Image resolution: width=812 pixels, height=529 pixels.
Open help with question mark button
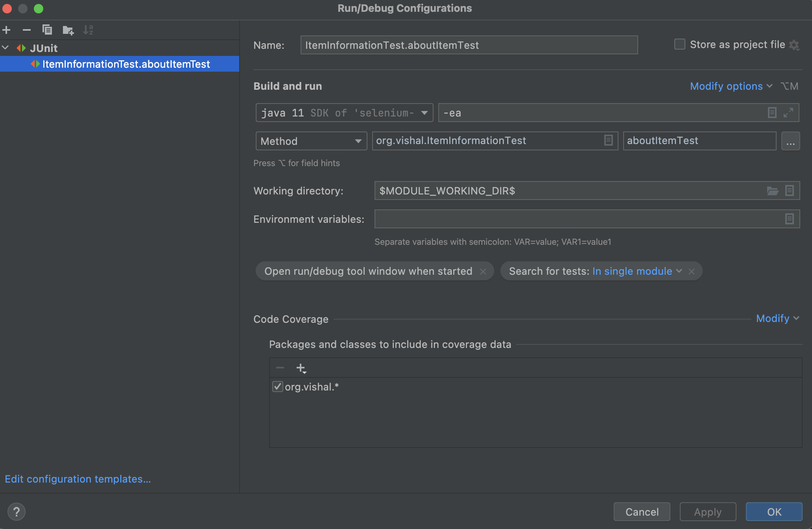coord(17,512)
